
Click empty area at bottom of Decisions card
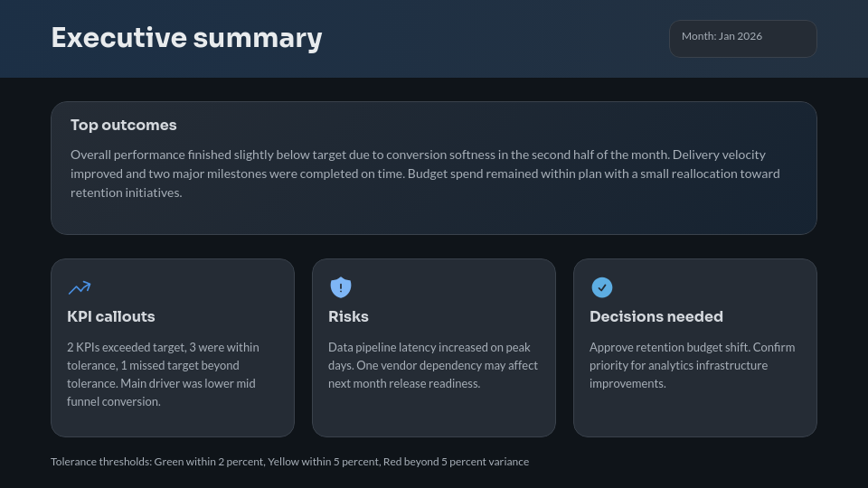pos(694,418)
